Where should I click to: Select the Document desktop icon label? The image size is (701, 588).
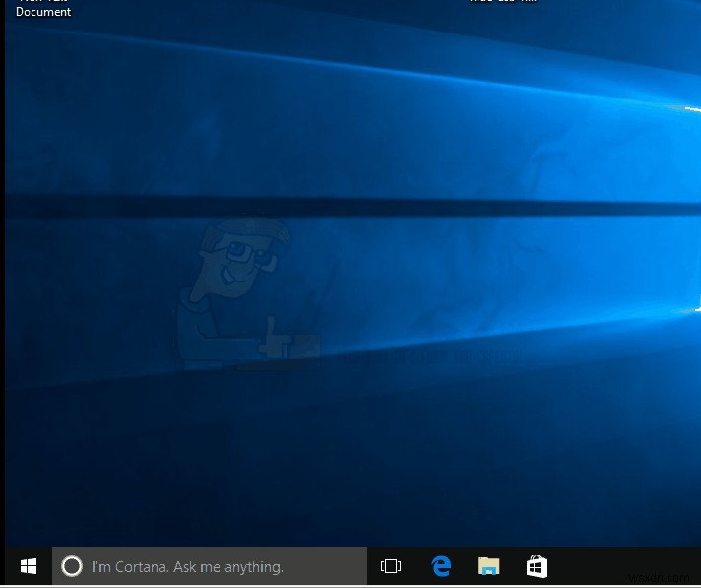pyautogui.click(x=43, y=11)
